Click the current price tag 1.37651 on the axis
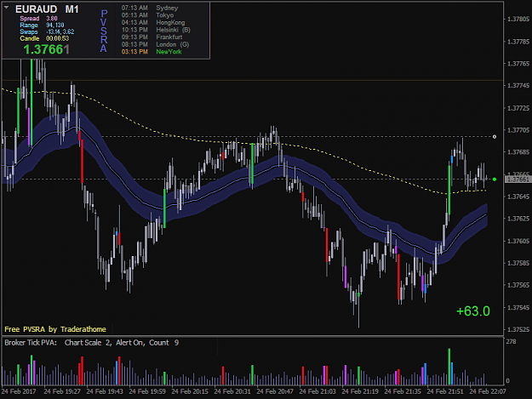Viewport: 532px width, 399px height. pos(518,180)
